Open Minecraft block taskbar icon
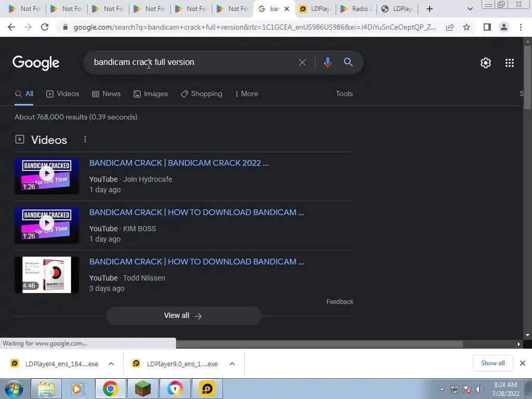Screen dimensions: 532x399 point(142,389)
